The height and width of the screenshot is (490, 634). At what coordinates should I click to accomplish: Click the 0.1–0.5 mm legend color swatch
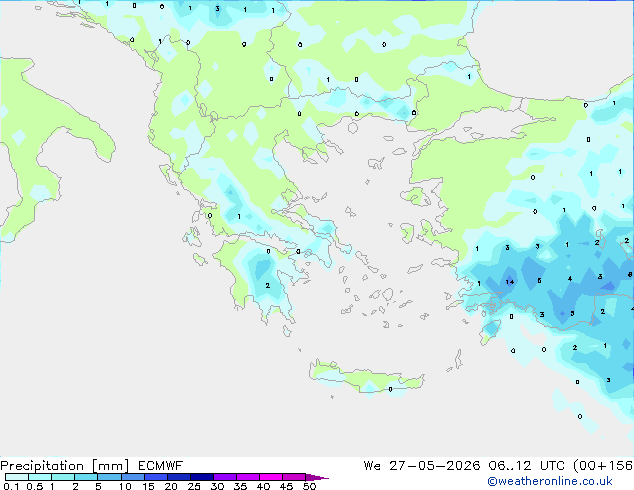(x=17, y=477)
